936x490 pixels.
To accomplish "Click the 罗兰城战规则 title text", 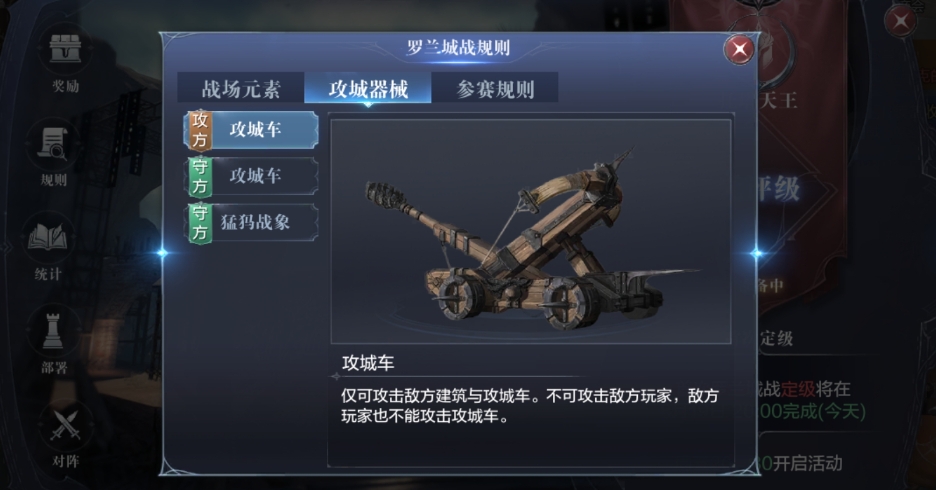I will 458,47.
